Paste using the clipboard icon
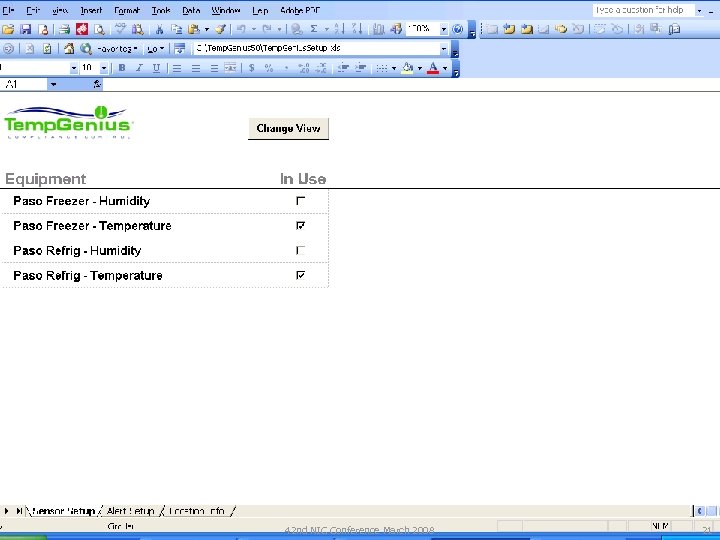The width and height of the screenshot is (720, 540). click(x=194, y=29)
